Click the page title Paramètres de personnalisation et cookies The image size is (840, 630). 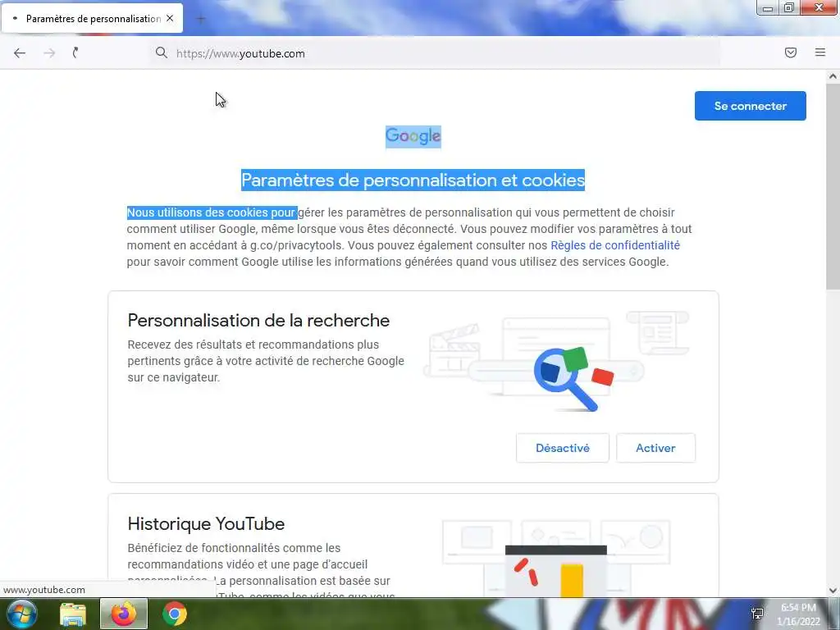pyautogui.click(x=413, y=180)
